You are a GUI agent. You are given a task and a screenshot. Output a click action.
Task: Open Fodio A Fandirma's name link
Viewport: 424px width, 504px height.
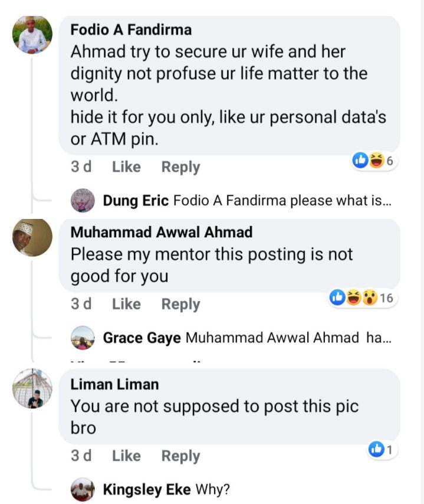coord(131,30)
